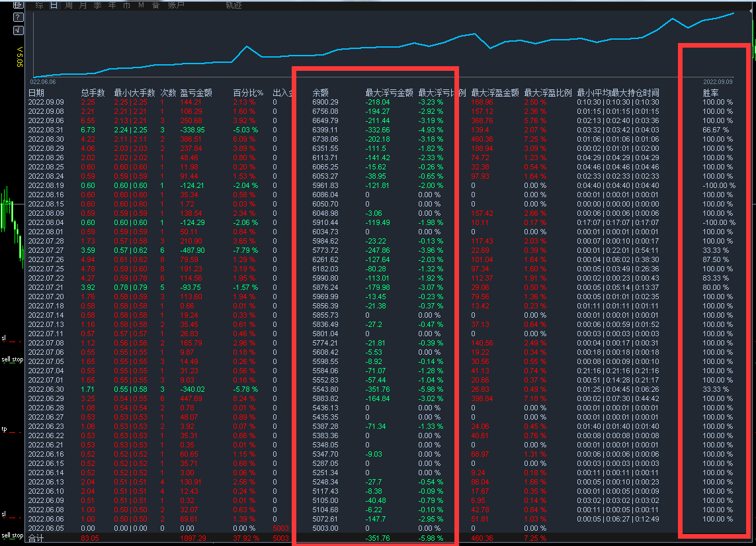The height and width of the screenshot is (546, 756).
Task: Click holding time 0:00:01 | 0:22:01 | 0:54:11
Action: [x=618, y=250]
